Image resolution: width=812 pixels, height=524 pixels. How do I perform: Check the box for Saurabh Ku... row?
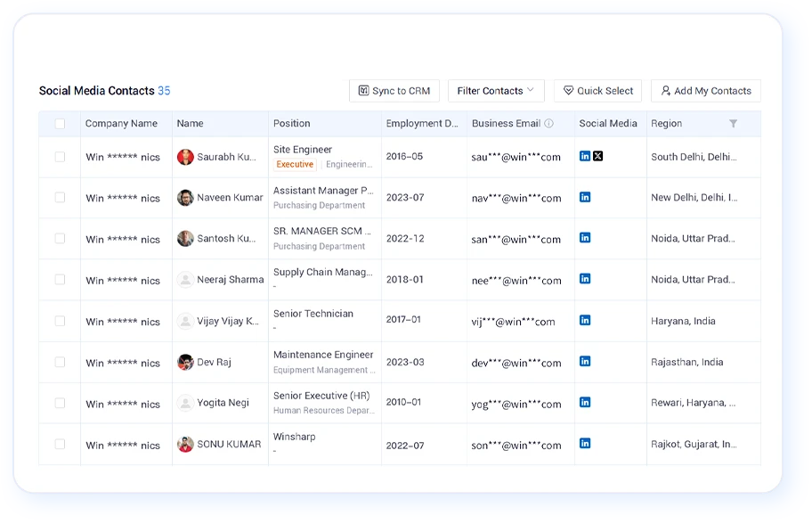coord(60,157)
